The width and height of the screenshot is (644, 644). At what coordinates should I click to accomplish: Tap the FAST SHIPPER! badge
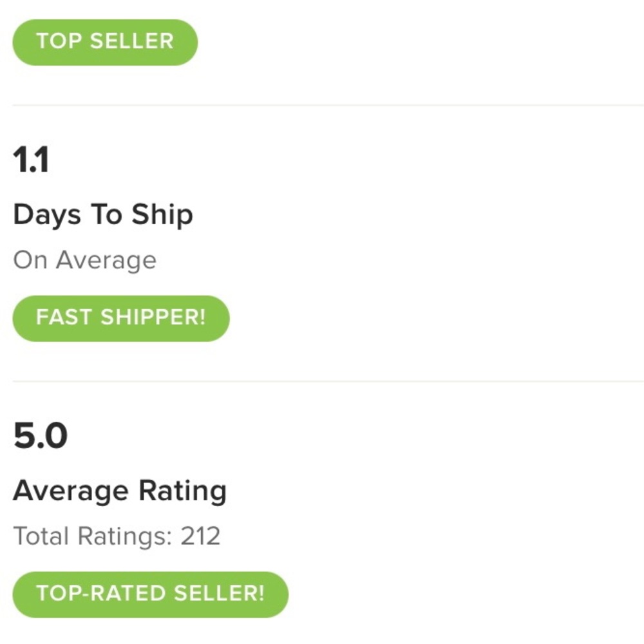[x=120, y=318]
